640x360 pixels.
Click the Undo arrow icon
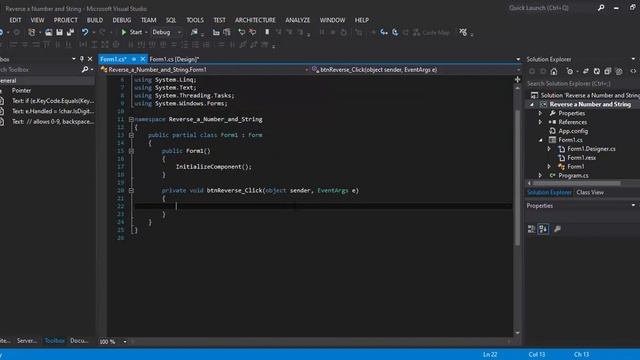85,32
